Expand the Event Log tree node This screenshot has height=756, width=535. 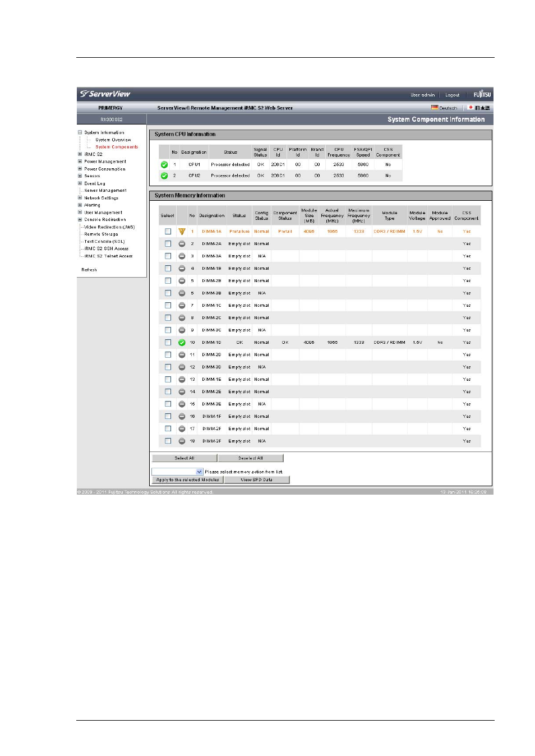[x=80, y=183]
